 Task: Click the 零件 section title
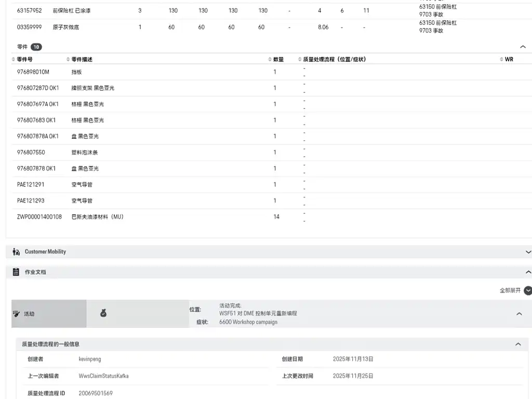(x=22, y=47)
